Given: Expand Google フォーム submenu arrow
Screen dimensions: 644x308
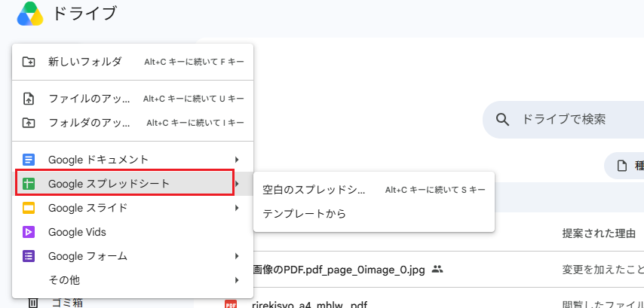Looking at the screenshot, I should [x=237, y=256].
